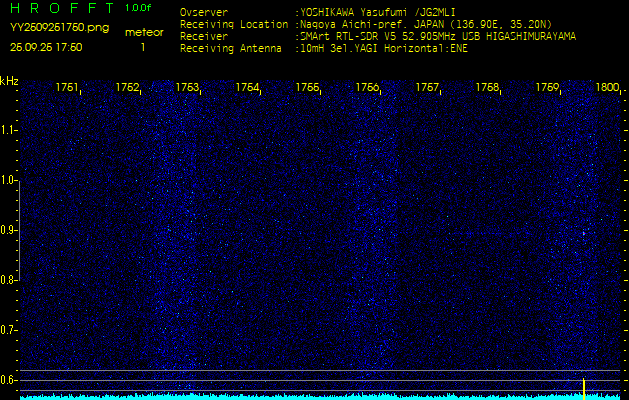629x400 pixels.
Task: Select the 10mH 3el.YAGI antenna text
Action: click(383, 49)
